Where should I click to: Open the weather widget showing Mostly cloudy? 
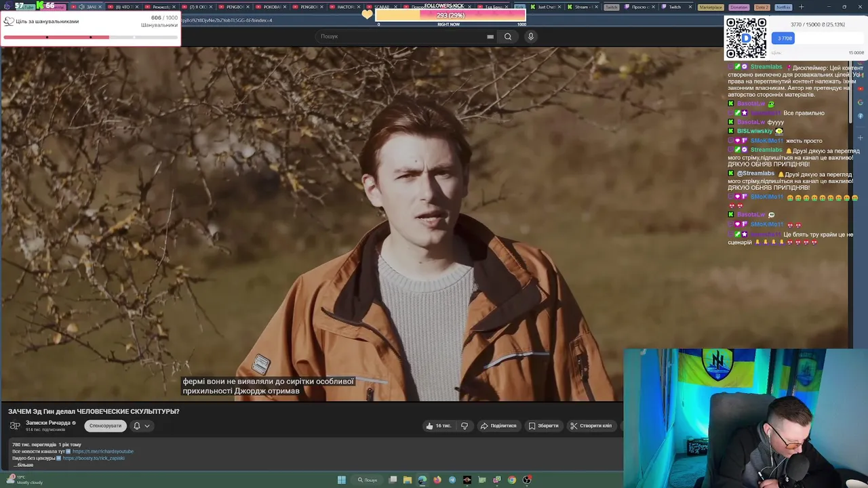click(24, 480)
